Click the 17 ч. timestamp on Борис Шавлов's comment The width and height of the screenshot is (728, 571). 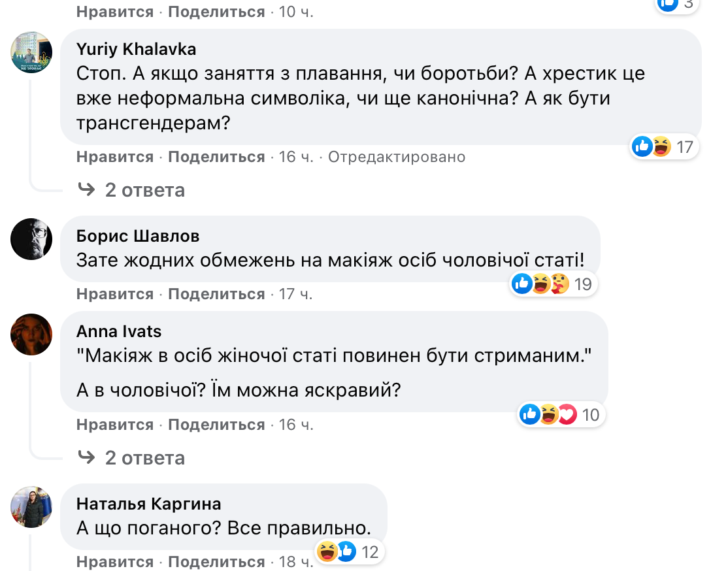click(296, 294)
